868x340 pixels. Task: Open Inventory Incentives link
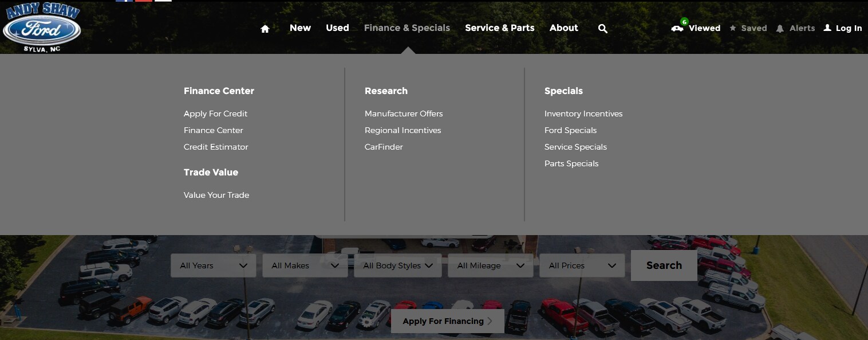(x=583, y=114)
